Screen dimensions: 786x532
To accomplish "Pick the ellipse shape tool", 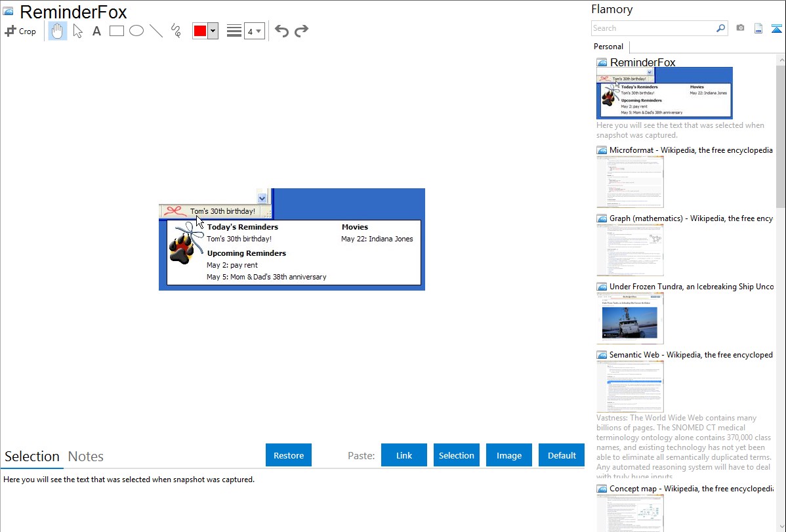I will [x=136, y=31].
